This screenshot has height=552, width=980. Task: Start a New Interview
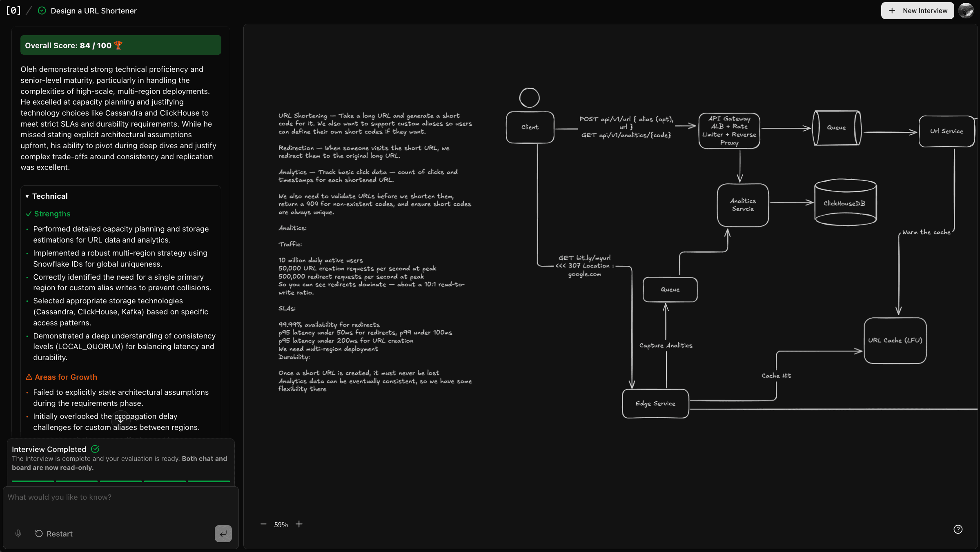tap(917, 10)
